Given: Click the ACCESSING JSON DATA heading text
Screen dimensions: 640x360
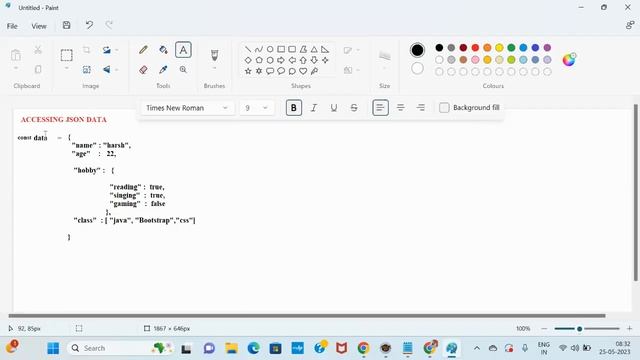Looking at the screenshot, I should point(64,120).
